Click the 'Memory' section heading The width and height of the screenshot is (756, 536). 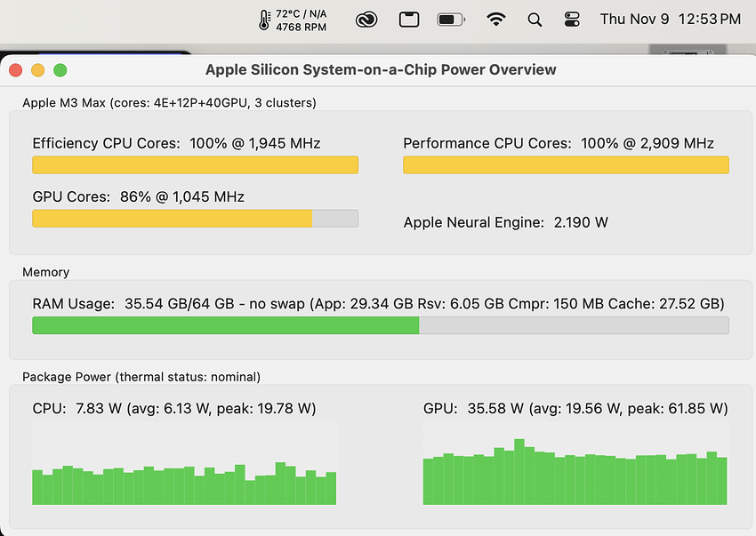click(45, 272)
